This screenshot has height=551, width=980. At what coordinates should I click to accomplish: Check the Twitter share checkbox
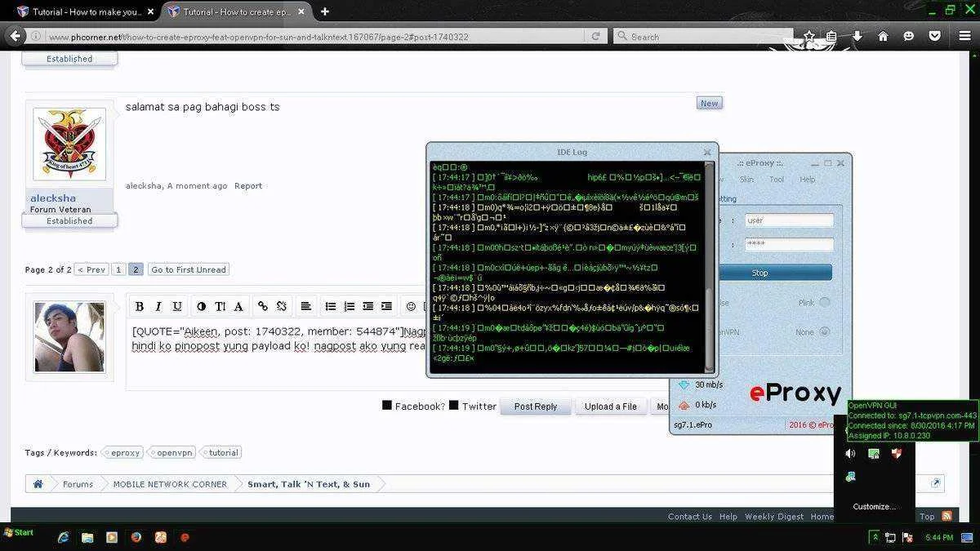(x=453, y=406)
